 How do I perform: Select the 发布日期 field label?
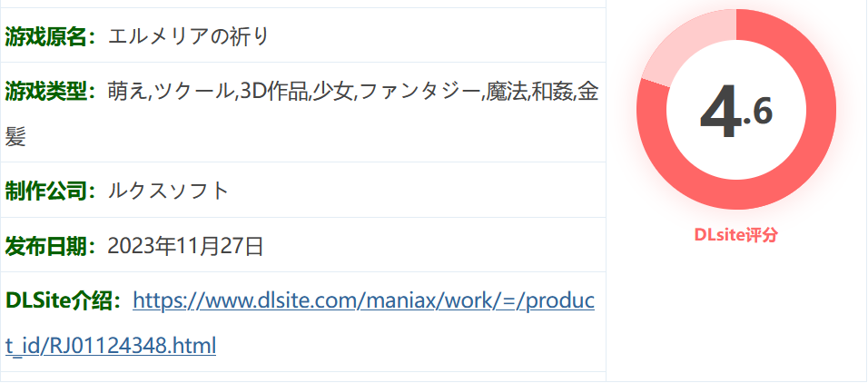pyautogui.click(x=46, y=246)
